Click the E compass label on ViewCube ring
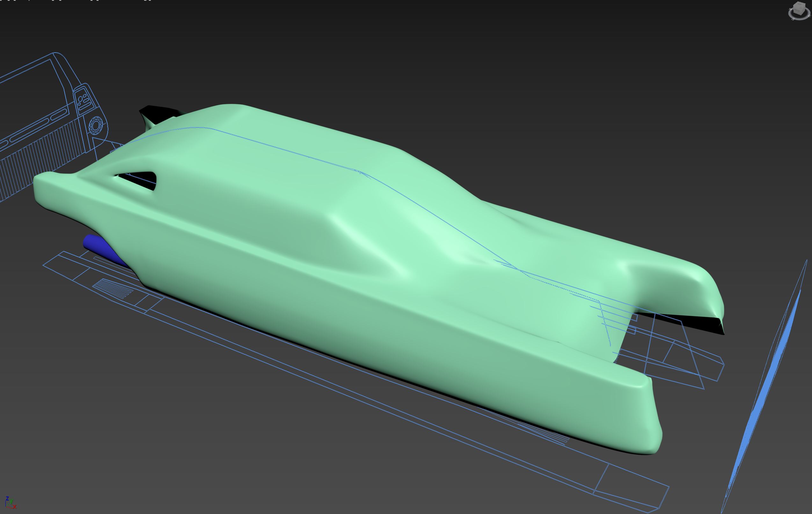812x514 pixels. (x=810, y=16)
